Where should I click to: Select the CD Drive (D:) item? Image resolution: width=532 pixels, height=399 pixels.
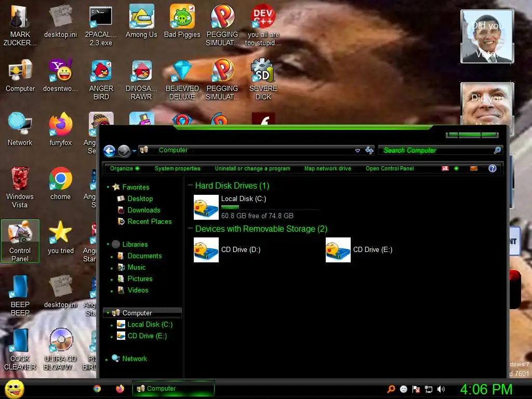click(x=228, y=250)
